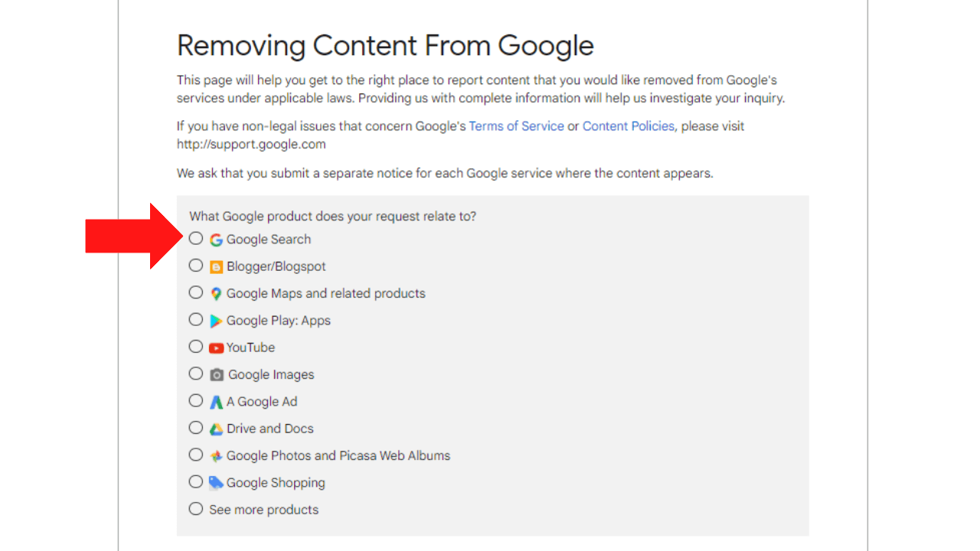Click the Google Ads logo icon
Screen dimensions: 980x551
pyautogui.click(x=216, y=402)
